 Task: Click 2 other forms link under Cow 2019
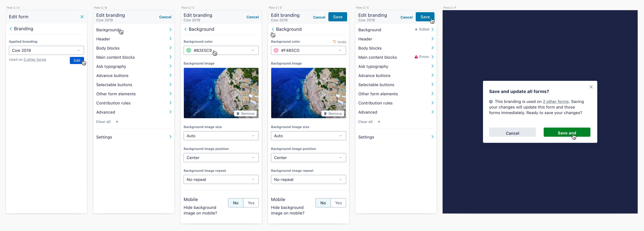point(35,60)
